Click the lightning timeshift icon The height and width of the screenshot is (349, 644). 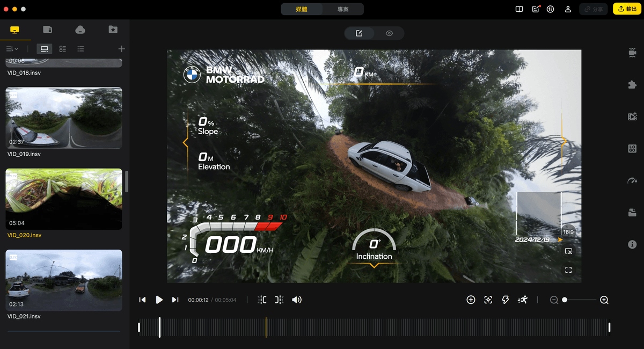(x=505, y=300)
